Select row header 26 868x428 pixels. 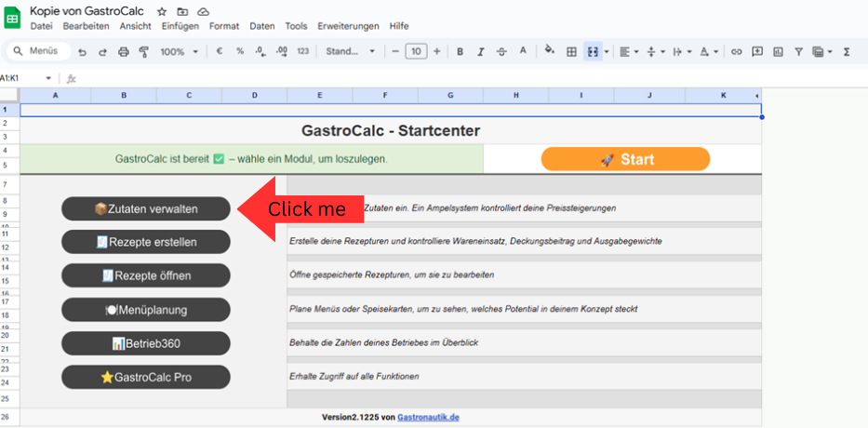pyautogui.click(x=9, y=417)
